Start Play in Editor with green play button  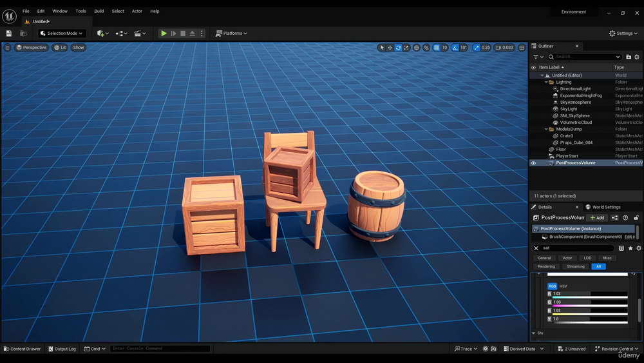point(164,34)
